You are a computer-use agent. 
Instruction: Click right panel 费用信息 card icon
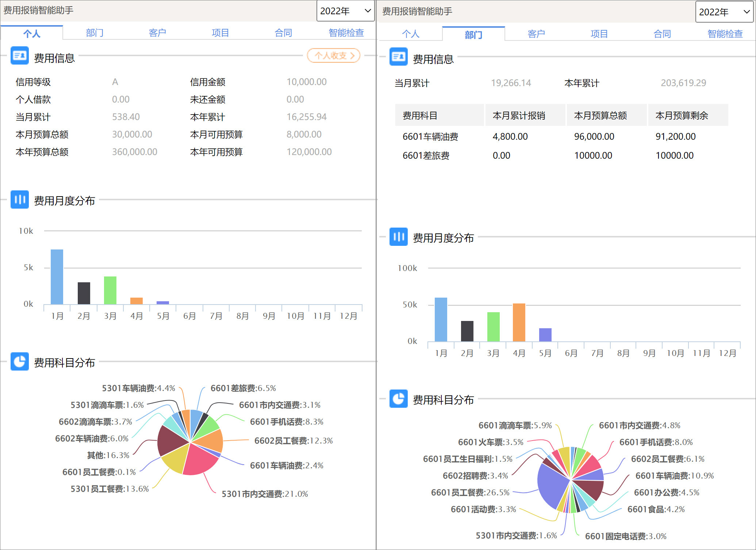(398, 57)
